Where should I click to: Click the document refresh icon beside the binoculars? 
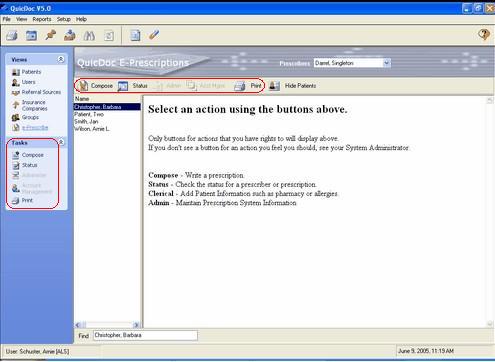click(109, 35)
